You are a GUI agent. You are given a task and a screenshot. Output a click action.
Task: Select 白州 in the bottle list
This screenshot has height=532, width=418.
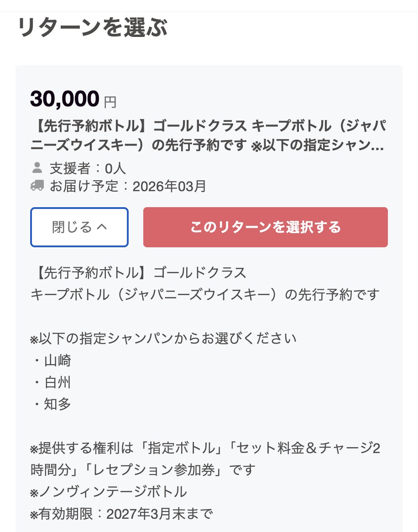57,382
